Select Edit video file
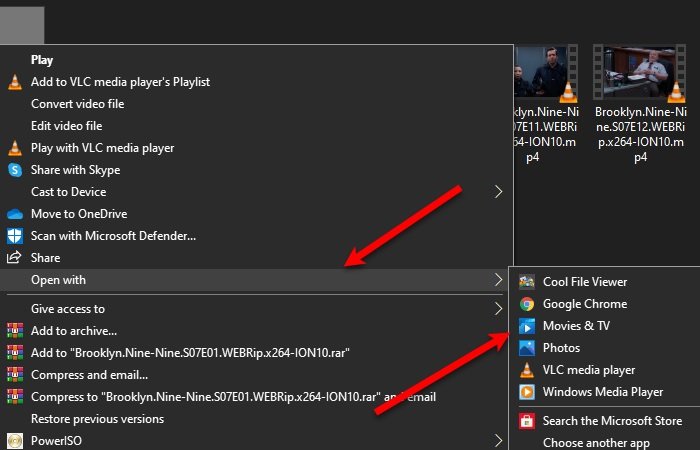This screenshot has width=700, height=450. coord(67,126)
